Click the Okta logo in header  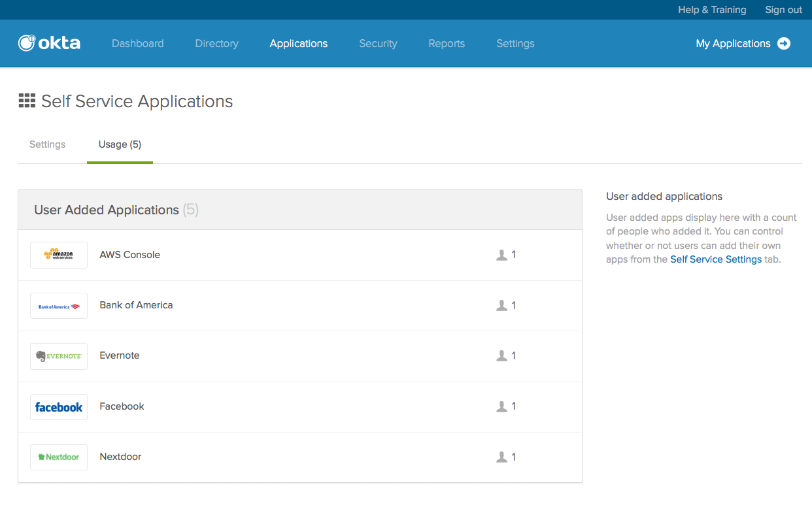click(49, 43)
